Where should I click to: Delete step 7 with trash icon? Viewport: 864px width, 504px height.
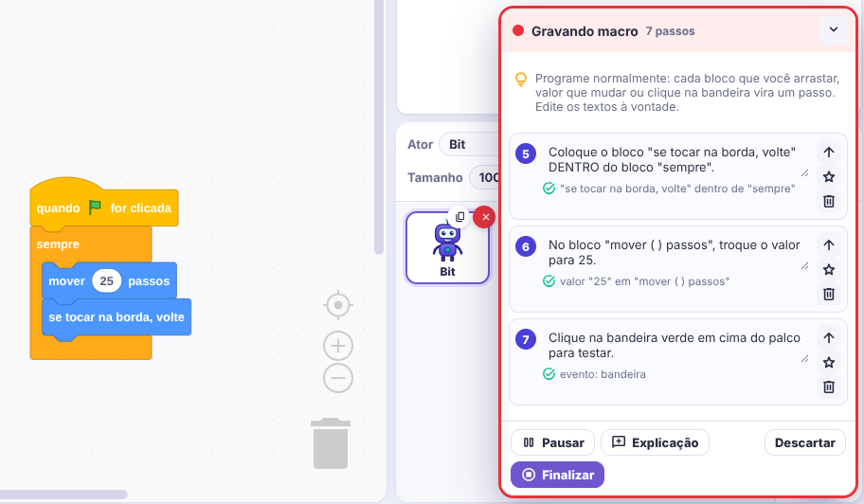click(829, 387)
